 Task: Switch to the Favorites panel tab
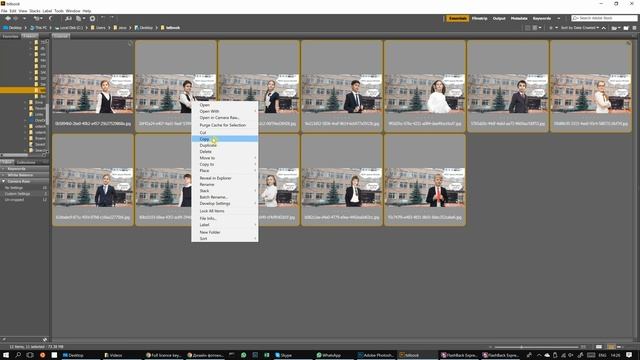point(10,36)
